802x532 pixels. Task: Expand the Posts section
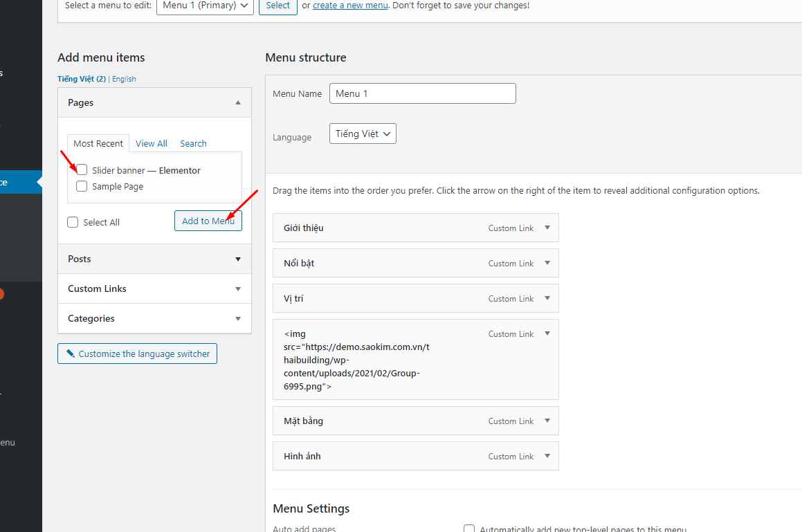238,259
